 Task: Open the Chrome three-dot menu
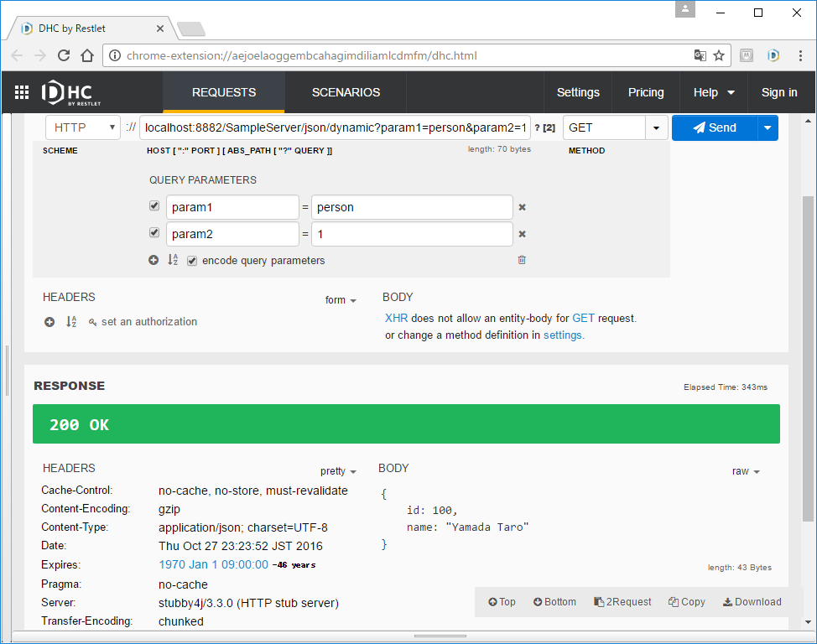800,55
